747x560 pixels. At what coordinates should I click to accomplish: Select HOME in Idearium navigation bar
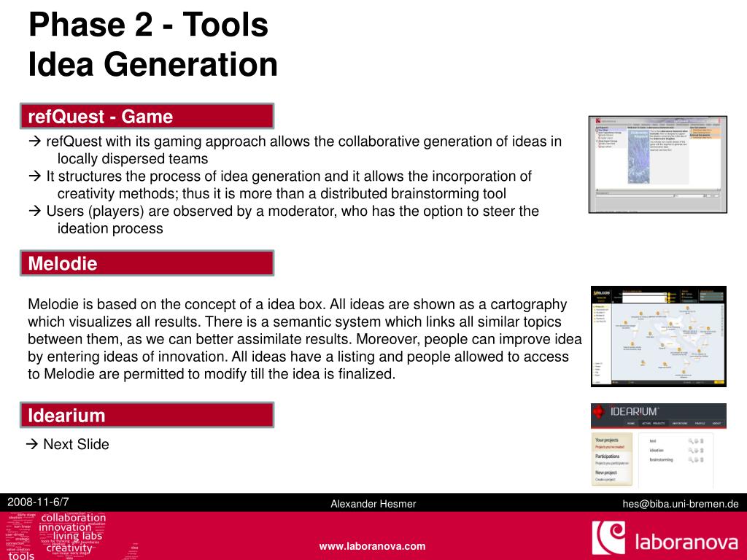click(631, 424)
